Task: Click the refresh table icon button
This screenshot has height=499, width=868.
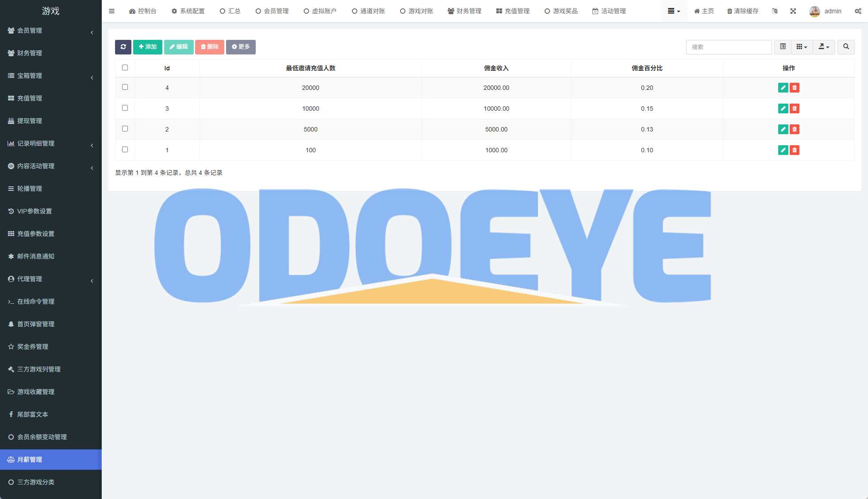Action: click(123, 47)
